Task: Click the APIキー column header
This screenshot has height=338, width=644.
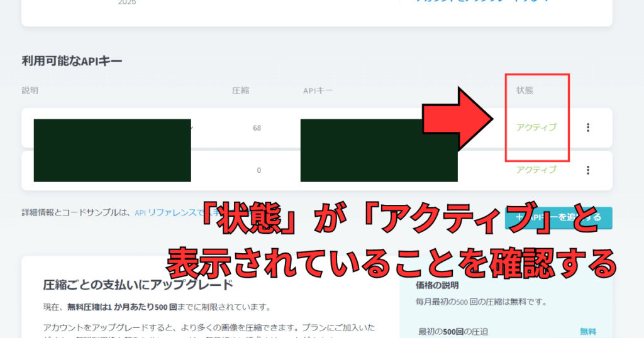Action: [318, 90]
